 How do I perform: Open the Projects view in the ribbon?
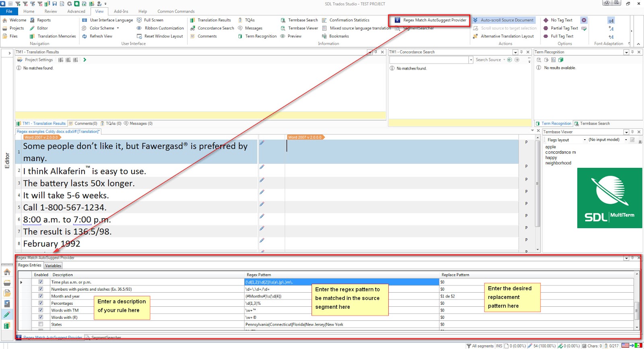tap(13, 28)
